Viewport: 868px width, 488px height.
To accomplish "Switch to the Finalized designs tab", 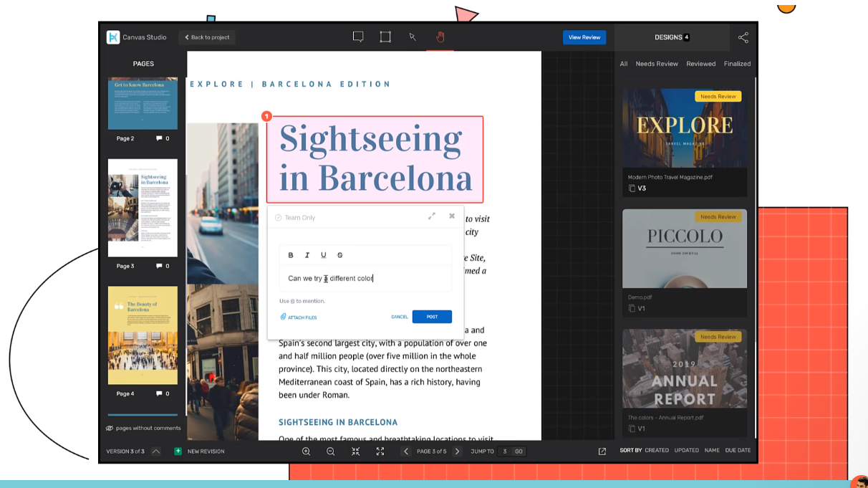I will (737, 64).
